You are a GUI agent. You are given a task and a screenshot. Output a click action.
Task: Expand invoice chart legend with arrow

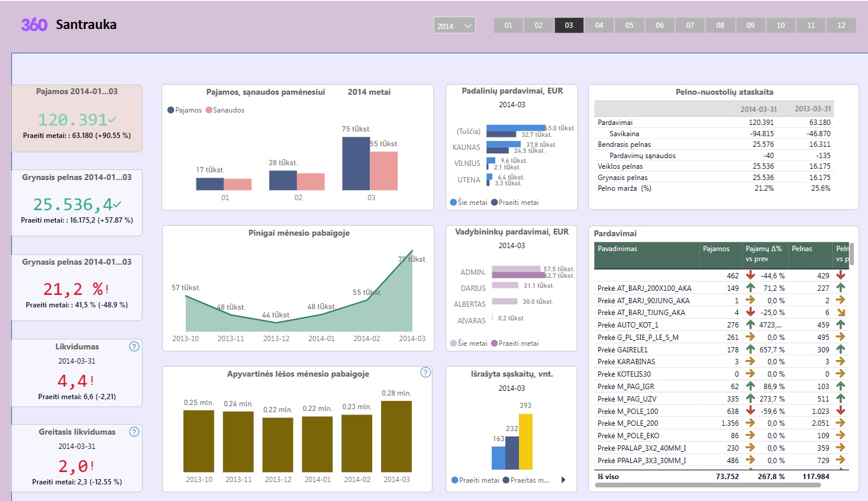563,480
